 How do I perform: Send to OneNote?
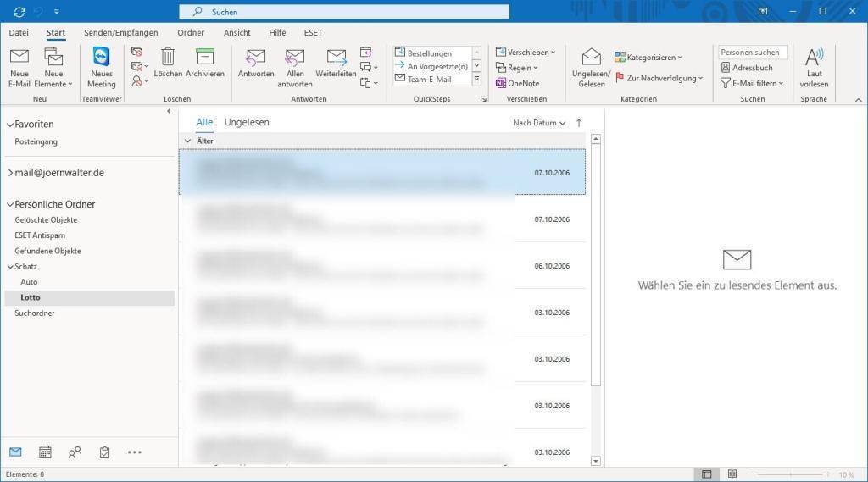[518, 83]
